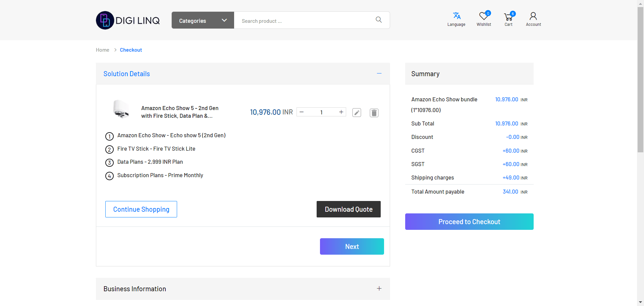Click the search magnifier icon
The width and height of the screenshot is (644, 306).
(x=379, y=20)
